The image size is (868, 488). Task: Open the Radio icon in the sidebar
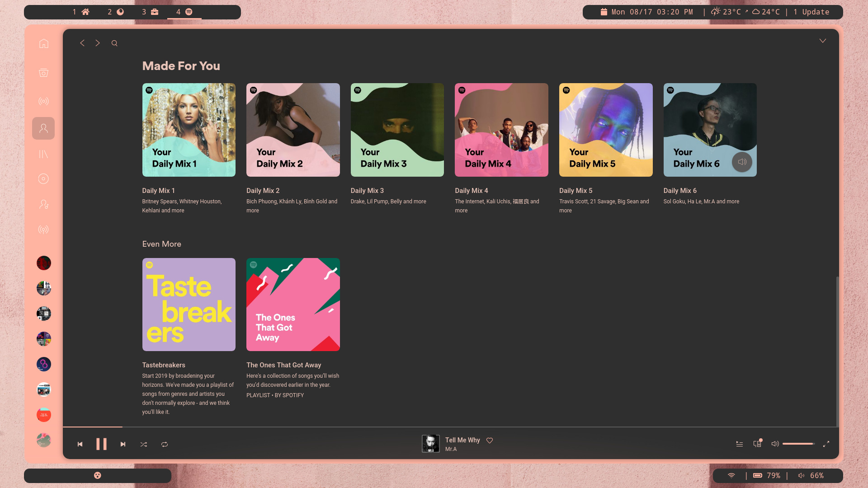pos(43,101)
